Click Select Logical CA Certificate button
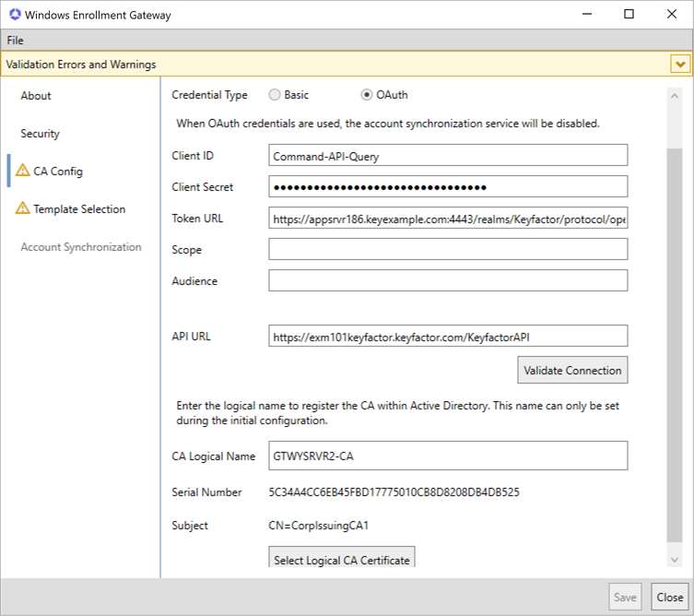The image size is (694, 616). click(x=341, y=560)
